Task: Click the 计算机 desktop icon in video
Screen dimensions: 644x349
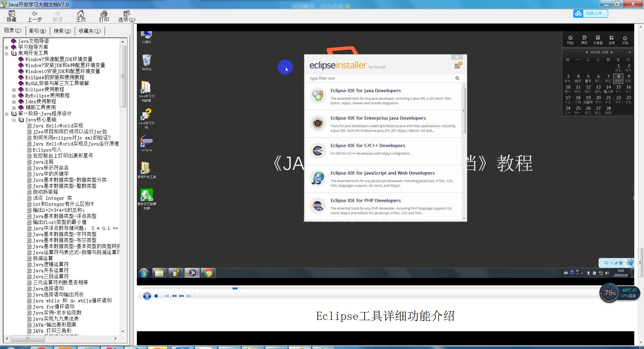Action: [x=147, y=37]
